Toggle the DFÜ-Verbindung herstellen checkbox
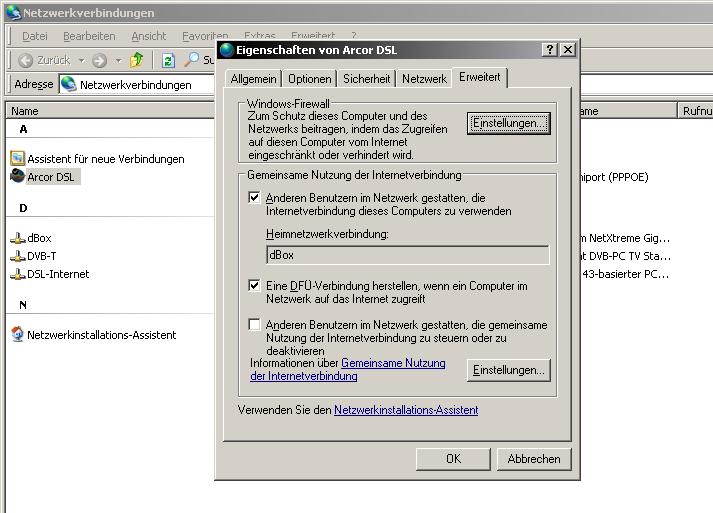Screen dimensions: 713x513 (x=255, y=286)
